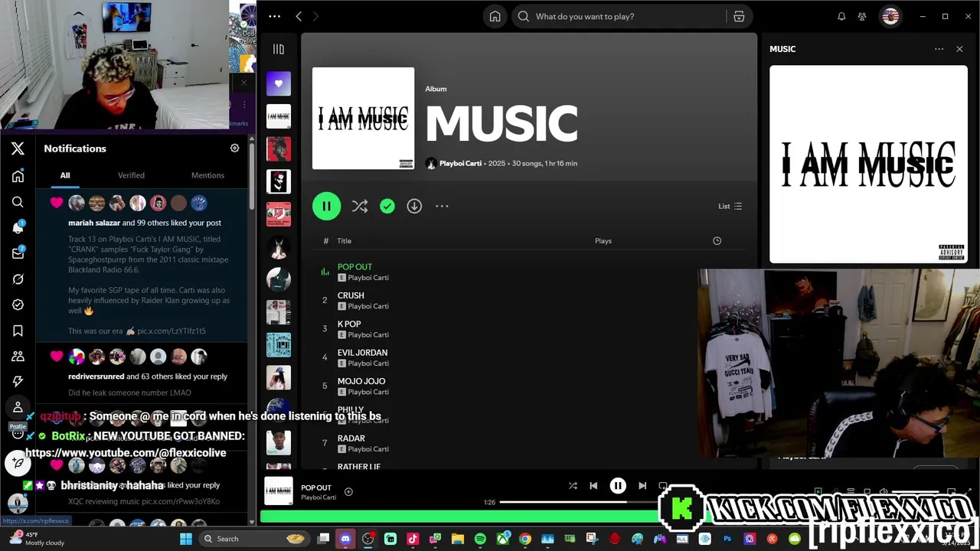The image size is (980, 551).
Task: Open Discord from taskbar
Action: click(x=345, y=539)
